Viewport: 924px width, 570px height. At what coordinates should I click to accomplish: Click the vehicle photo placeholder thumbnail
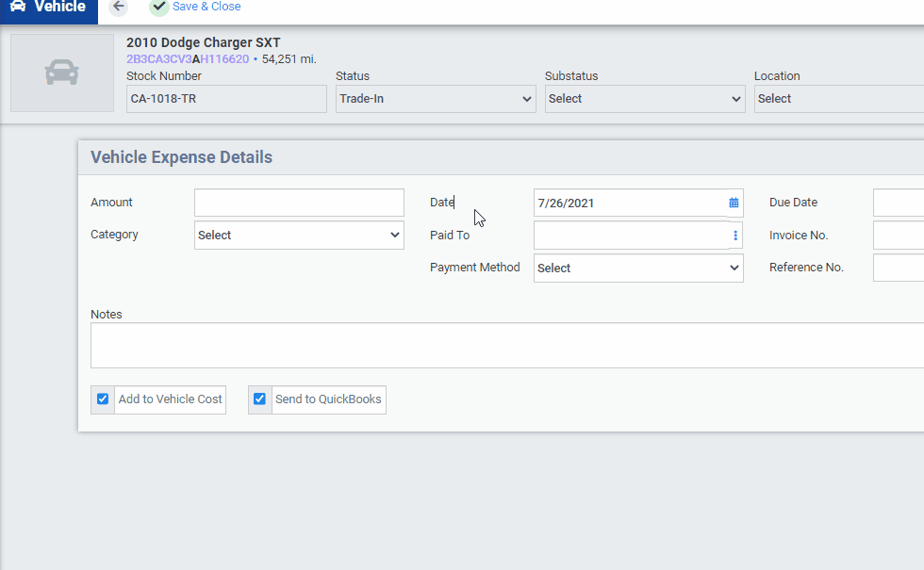(62, 73)
